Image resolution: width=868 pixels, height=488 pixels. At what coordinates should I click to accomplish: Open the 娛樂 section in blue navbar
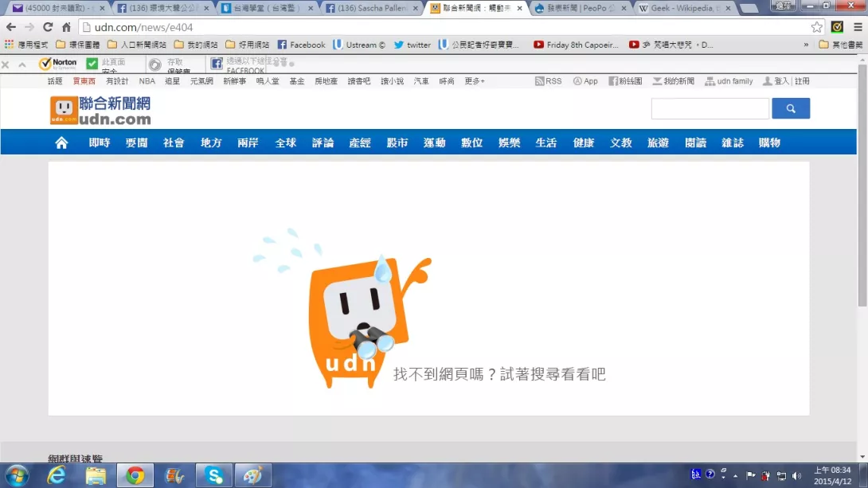510,142
